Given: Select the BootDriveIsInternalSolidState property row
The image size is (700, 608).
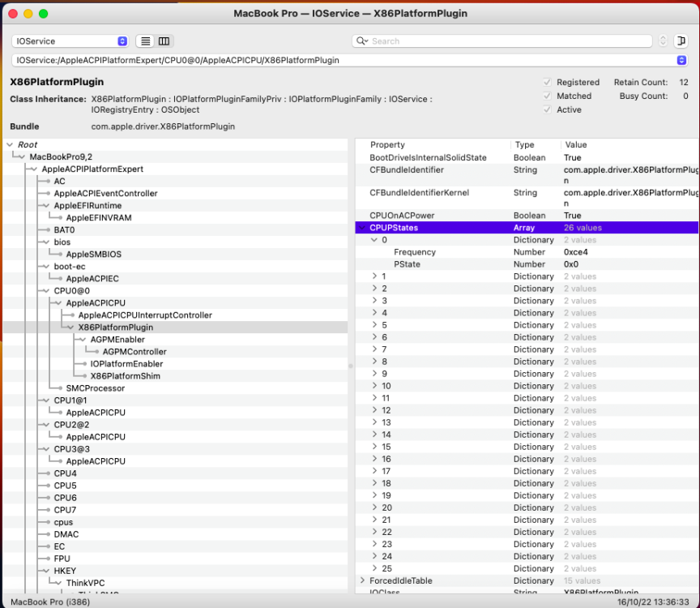Looking at the screenshot, I should [527, 158].
